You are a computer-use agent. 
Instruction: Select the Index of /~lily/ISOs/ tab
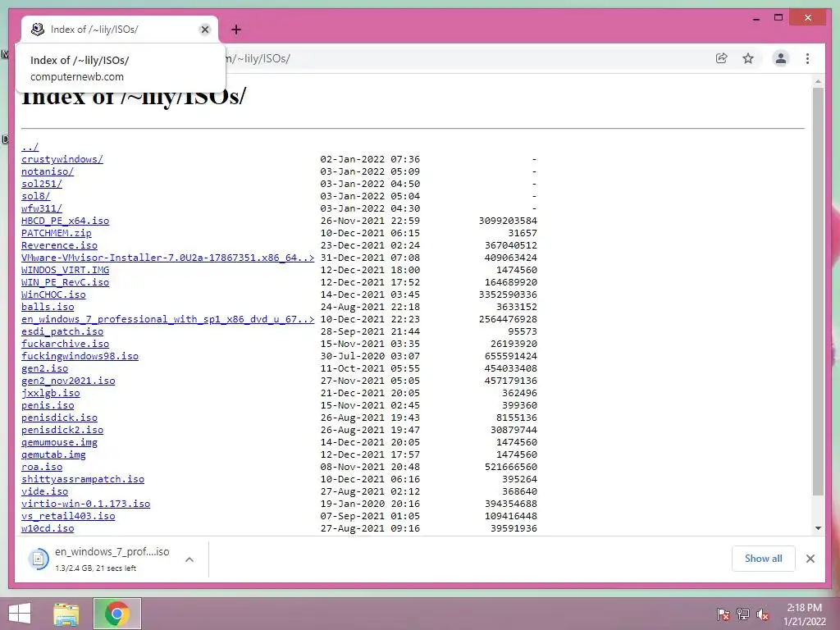click(120, 30)
